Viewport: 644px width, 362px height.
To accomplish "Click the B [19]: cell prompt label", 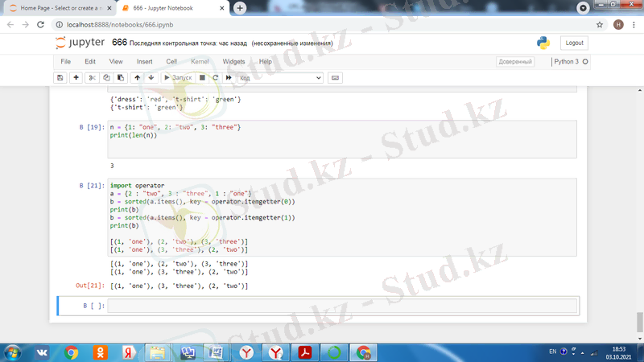I will (92, 127).
